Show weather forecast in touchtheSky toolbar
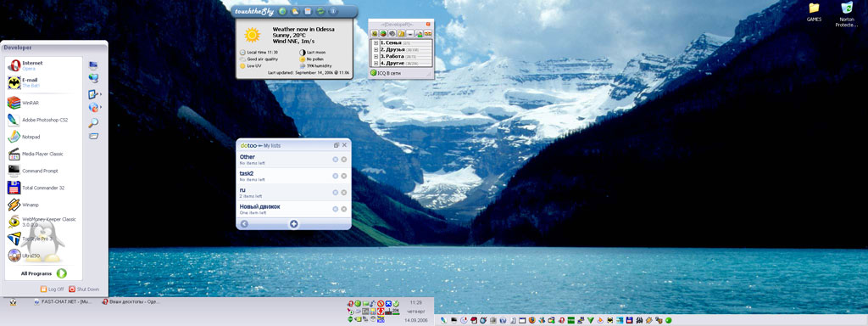This screenshot has height=326, width=868. pyautogui.click(x=296, y=11)
